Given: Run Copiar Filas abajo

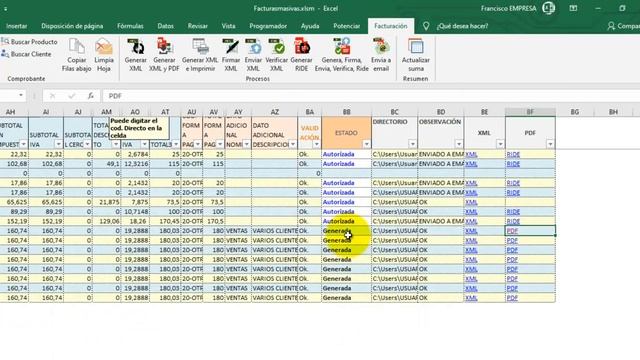Looking at the screenshot, I should coord(76,55).
